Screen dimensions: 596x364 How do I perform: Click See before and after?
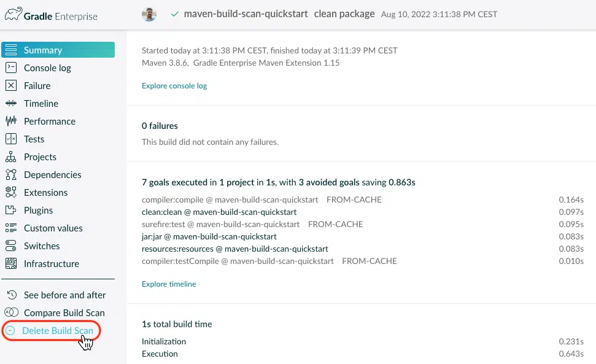point(64,295)
